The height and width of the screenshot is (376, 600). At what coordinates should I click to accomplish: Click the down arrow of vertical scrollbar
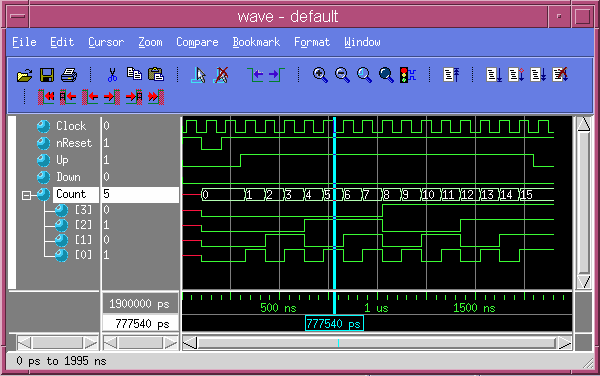(x=583, y=282)
